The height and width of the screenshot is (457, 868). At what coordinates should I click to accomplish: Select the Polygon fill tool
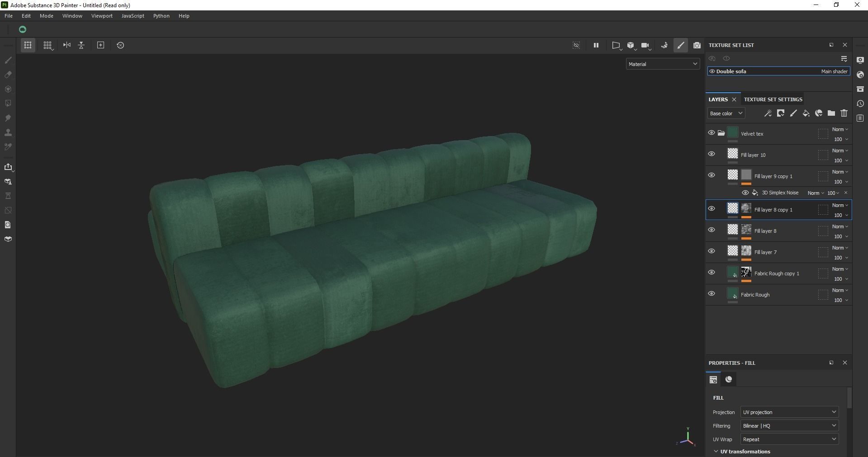click(x=8, y=104)
